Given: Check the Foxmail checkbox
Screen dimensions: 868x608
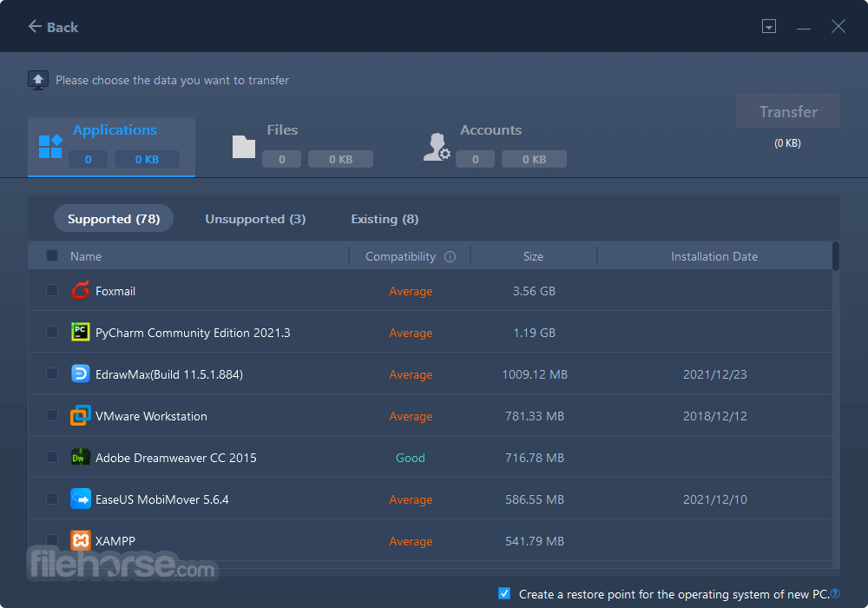Looking at the screenshot, I should click(x=52, y=290).
